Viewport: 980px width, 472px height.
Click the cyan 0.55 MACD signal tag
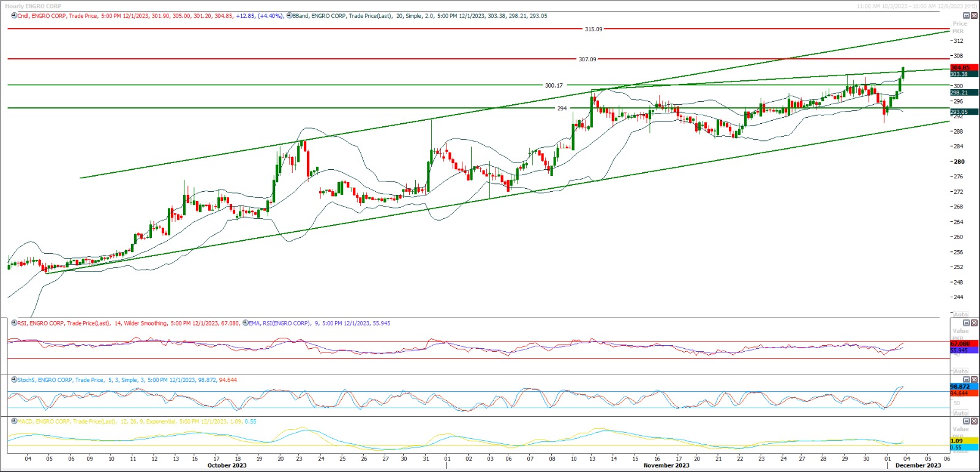pyautogui.click(x=964, y=447)
